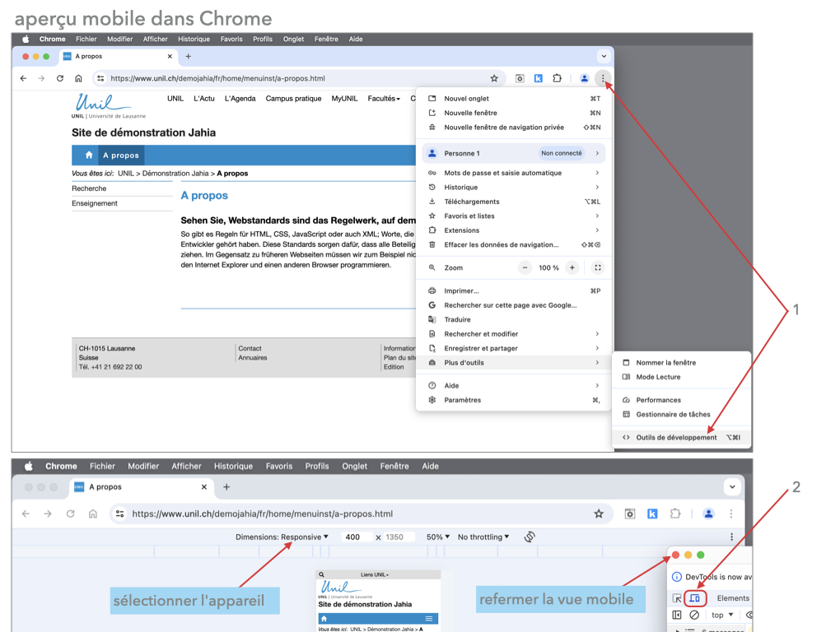Open the Dimensions: Responsive device dropdown
The width and height of the screenshot is (840, 632).
282,537
